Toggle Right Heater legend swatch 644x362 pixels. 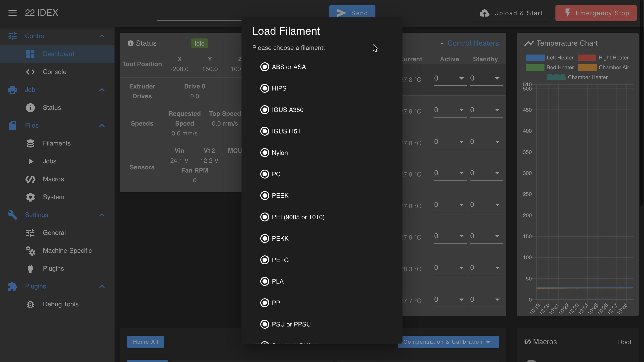point(587,58)
